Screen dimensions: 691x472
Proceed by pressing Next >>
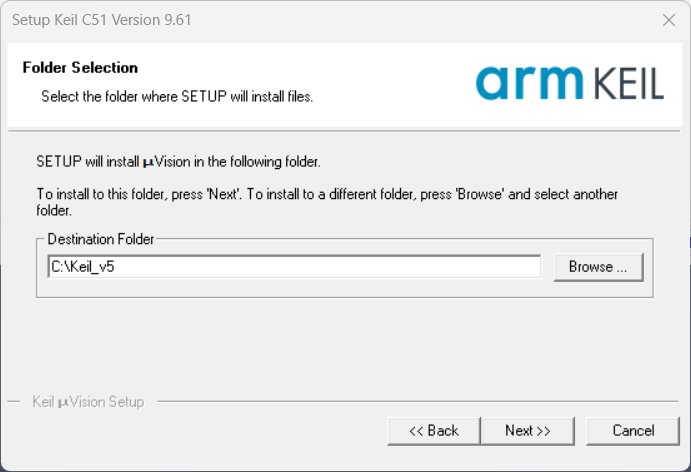(527, 431)
